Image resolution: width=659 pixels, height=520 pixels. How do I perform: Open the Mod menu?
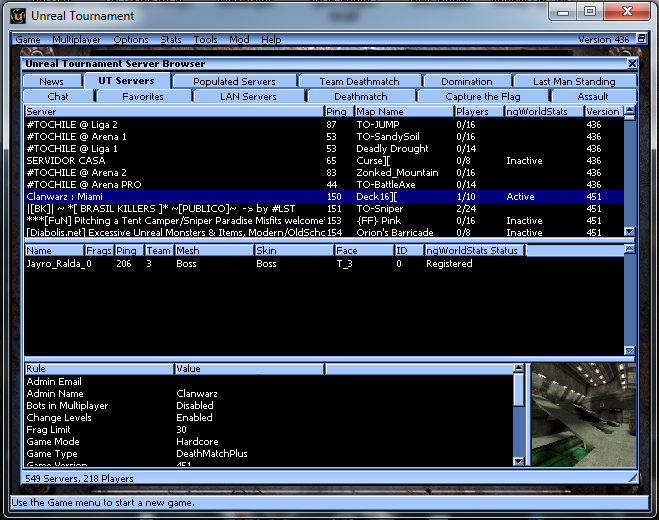point(239,40)
